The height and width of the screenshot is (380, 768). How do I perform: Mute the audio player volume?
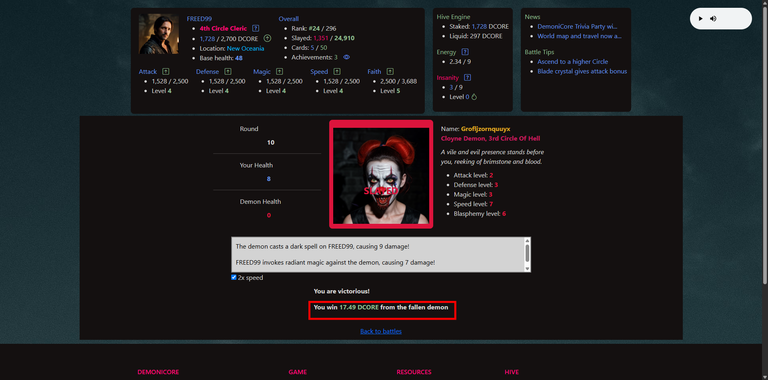713,19
